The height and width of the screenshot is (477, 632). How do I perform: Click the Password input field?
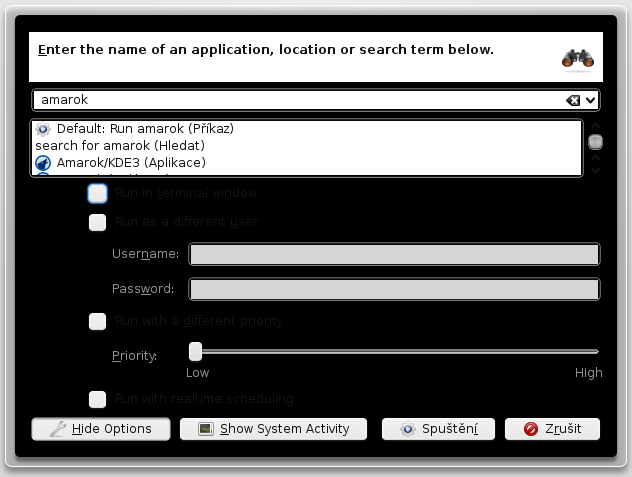tap(395, 289)
